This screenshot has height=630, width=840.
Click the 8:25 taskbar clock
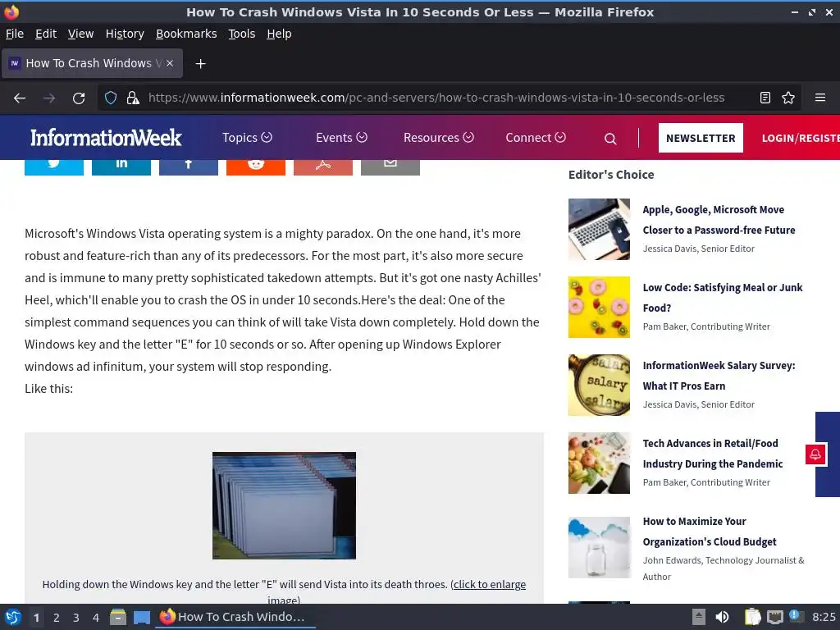[824, 617]
